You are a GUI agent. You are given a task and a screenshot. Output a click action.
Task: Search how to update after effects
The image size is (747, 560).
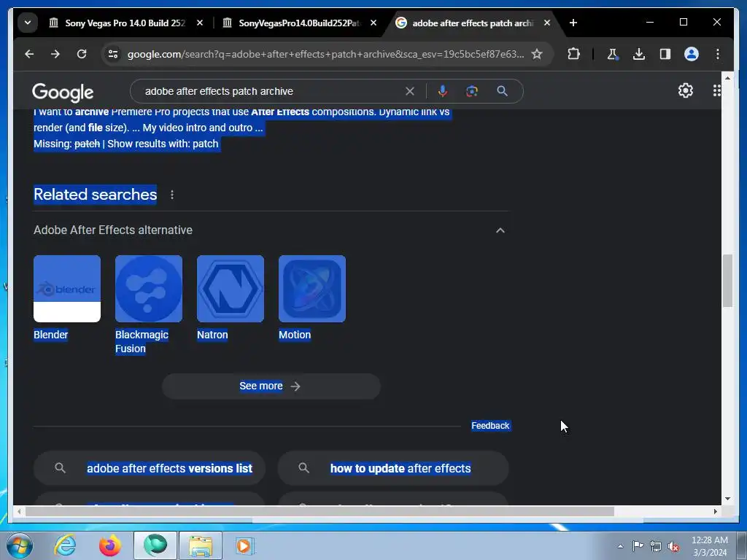point(393,469)
